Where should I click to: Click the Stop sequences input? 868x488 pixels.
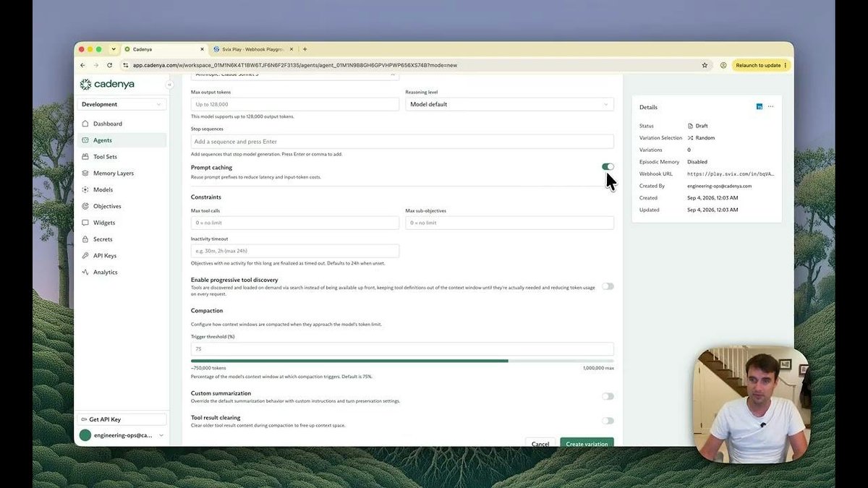pos(402,142)
